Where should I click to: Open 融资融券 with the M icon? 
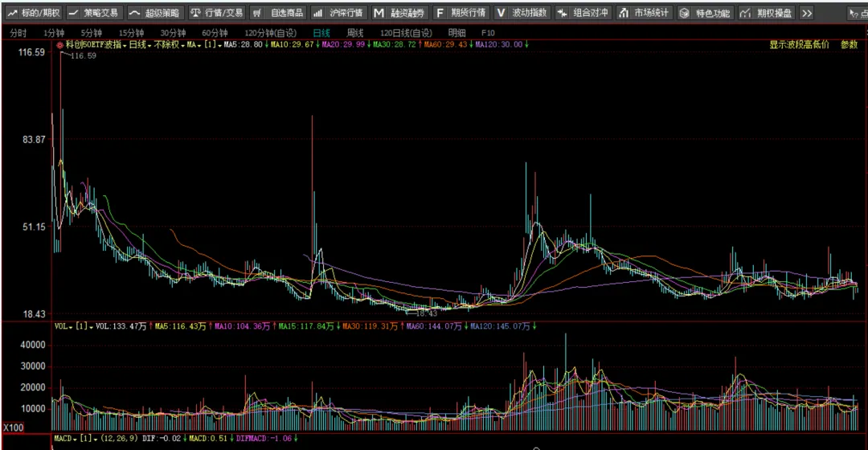399,13
